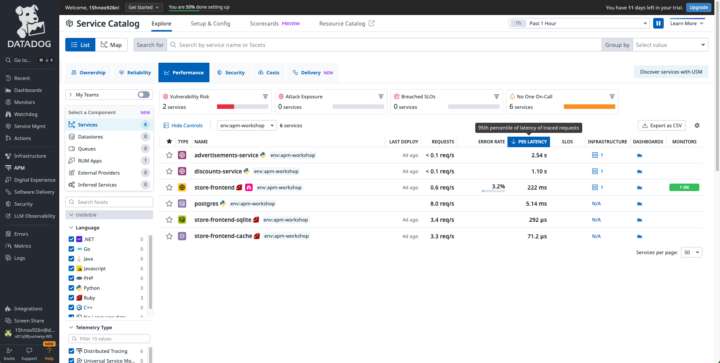Click the 1 OK monitor badge

click(x=684, y=187)
